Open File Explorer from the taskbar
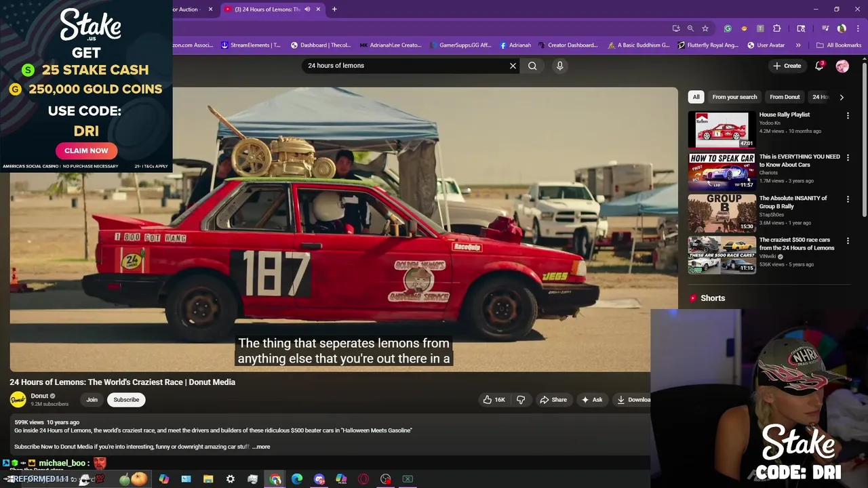Image resolution: width=868 pixels, height=488 pixels. (208, 479)
